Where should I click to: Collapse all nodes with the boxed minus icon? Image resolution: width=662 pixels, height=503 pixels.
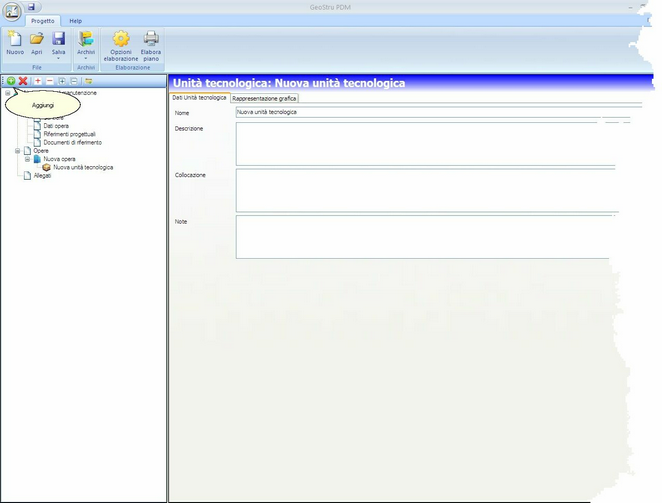tap(74, 81)
